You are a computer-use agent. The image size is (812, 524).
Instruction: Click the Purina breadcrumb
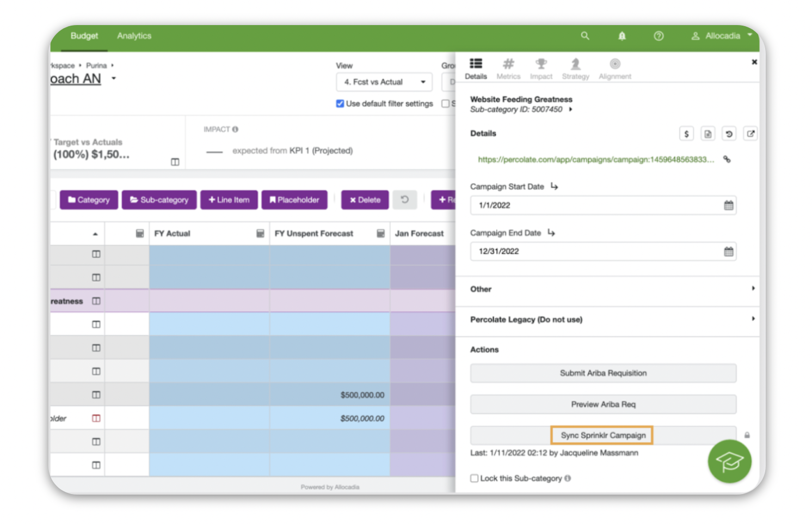coord(96,65)
